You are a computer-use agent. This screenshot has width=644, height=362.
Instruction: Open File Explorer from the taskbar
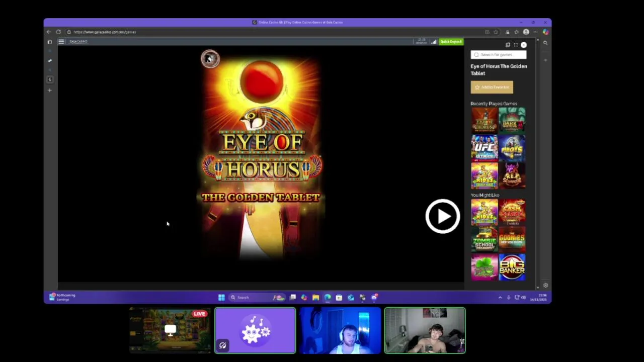[316, 297]
